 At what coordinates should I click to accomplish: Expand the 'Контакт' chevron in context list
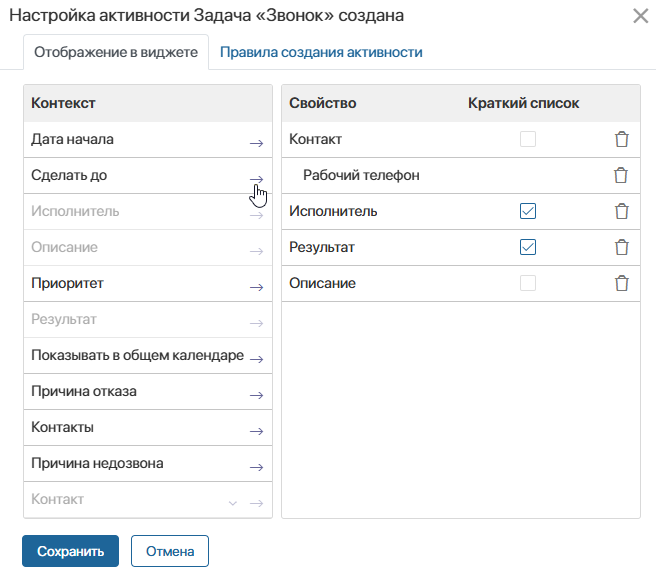[x=233, y=503]
